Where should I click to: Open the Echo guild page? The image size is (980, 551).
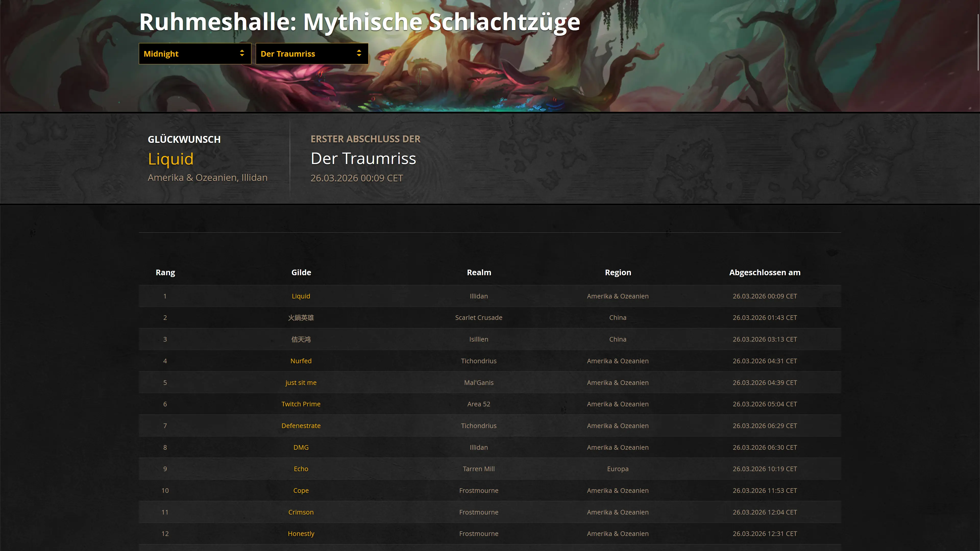(301, 469)
